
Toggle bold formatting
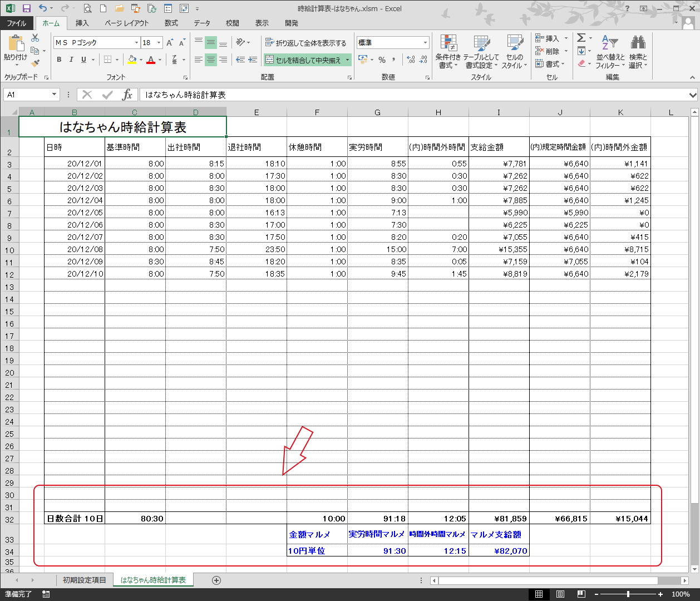[x=59, y=60]
